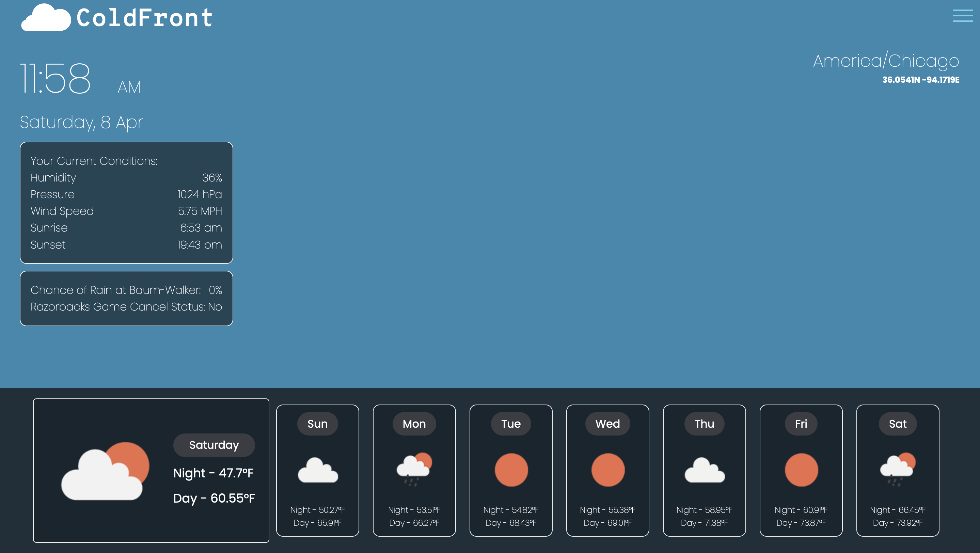Click the AM label
980x553 pixels.
pos(129,87)
